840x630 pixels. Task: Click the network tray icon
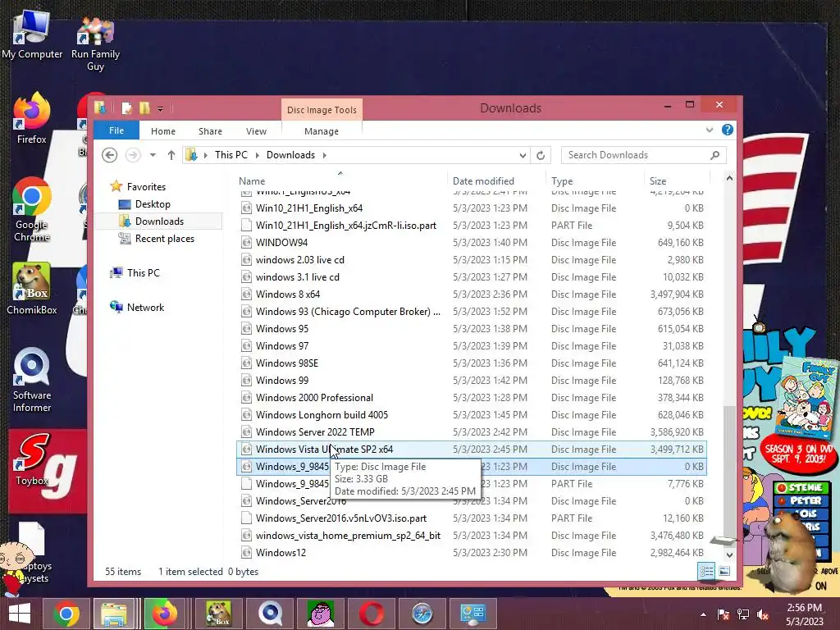pyautogui.click(x=743, y=614)
